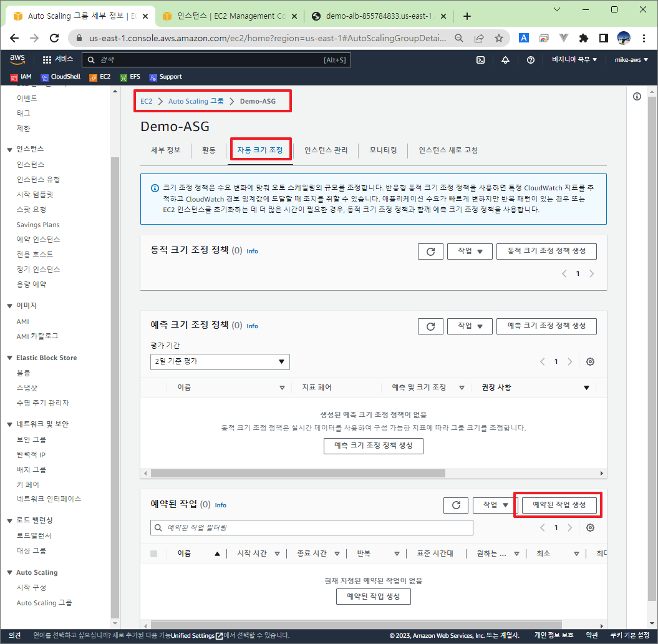Open the info panel icon at top right
This screenshot has width=658, height=644.
[x=637, y=97]
